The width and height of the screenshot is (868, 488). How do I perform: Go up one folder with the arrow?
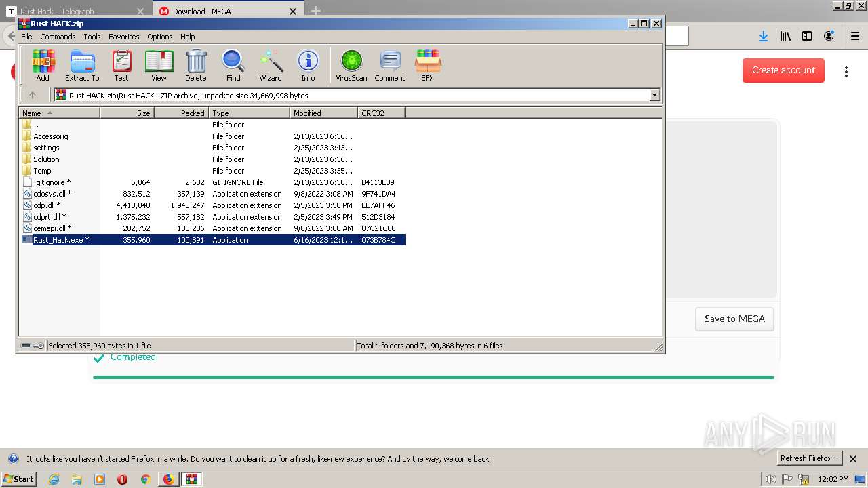32,95
